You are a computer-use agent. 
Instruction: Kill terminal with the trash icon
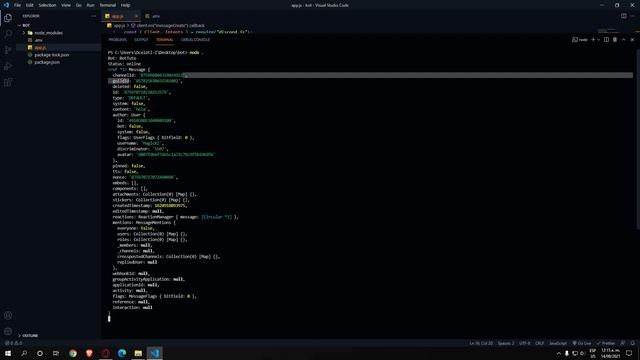pos(615,40)
